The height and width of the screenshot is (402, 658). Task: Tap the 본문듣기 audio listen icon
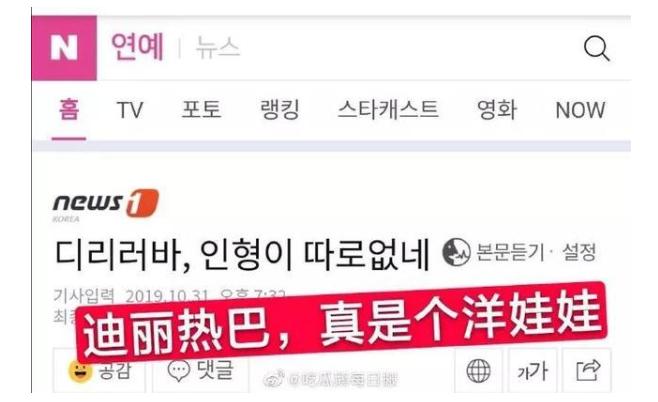tap(456, 252)
